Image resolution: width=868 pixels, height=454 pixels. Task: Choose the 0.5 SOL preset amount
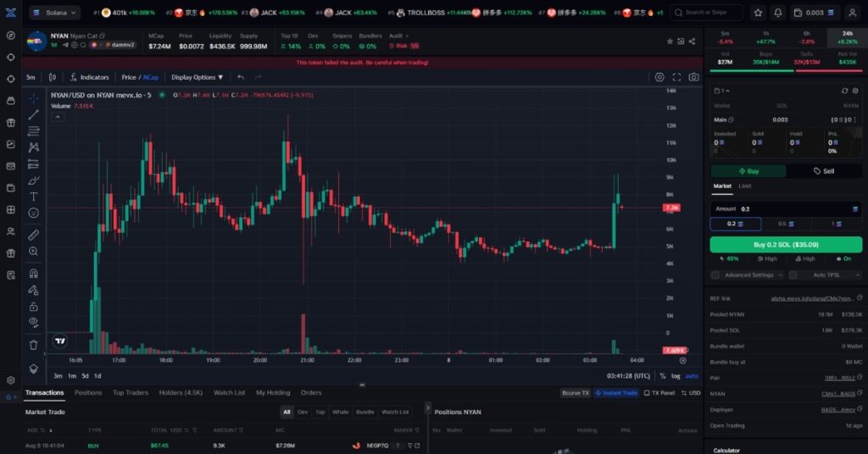[x=786, y=224]
